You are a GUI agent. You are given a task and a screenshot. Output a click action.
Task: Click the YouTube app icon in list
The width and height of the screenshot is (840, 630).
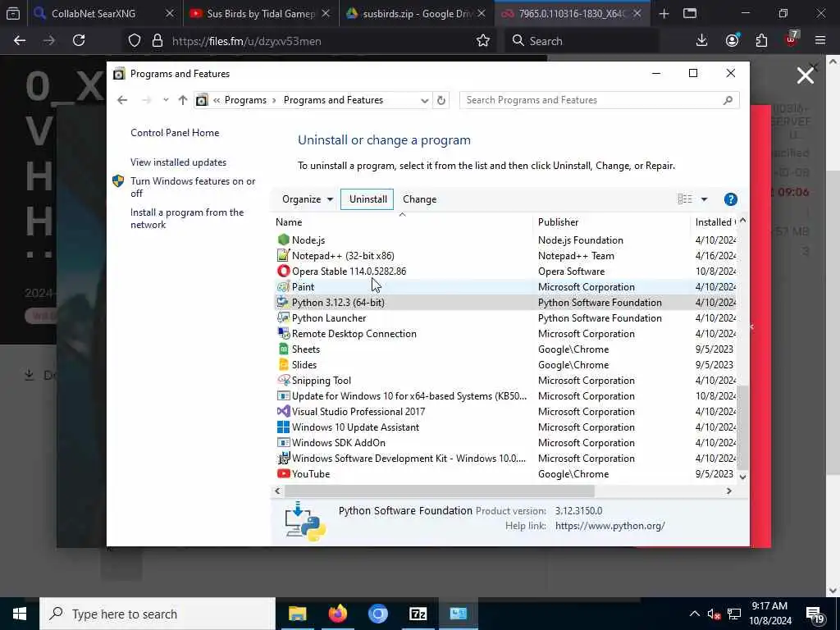click(x=283, y=473)
